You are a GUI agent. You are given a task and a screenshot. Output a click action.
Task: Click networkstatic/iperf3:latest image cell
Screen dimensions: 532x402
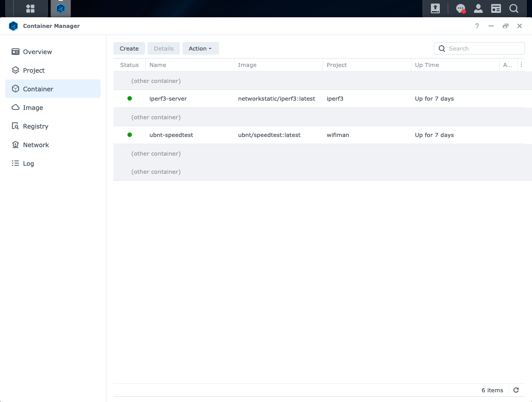click(277, 98)
